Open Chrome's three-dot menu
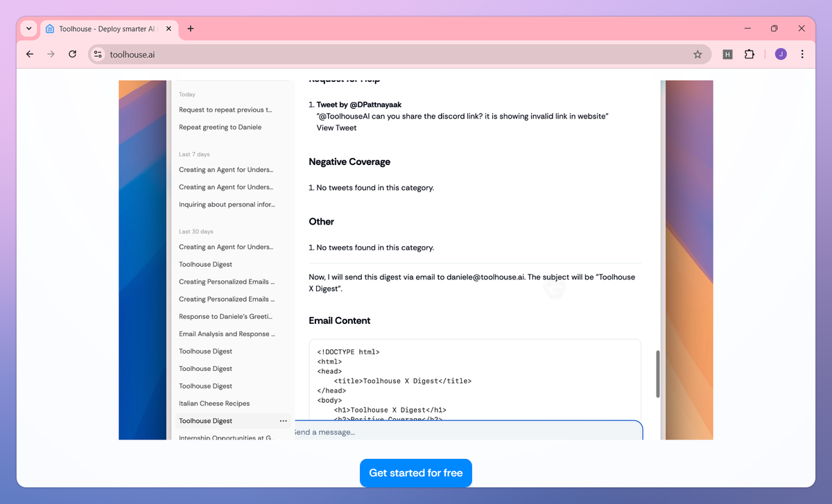Viewport: 832px width, 504px height. 802,54
